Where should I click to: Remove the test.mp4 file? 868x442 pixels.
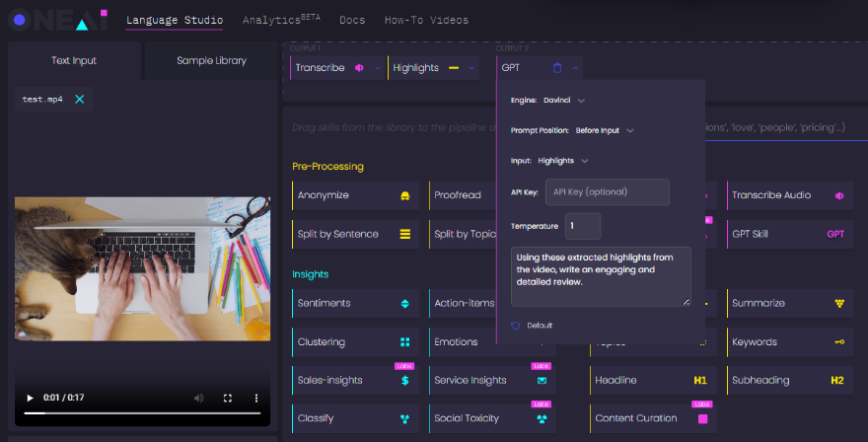pyautogui.click(x=80, y=99)
